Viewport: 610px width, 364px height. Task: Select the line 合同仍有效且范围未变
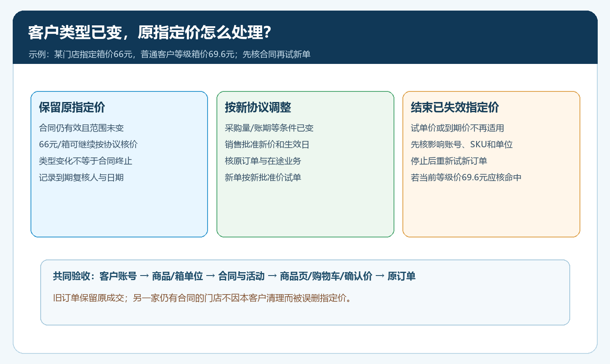[81, 128]
